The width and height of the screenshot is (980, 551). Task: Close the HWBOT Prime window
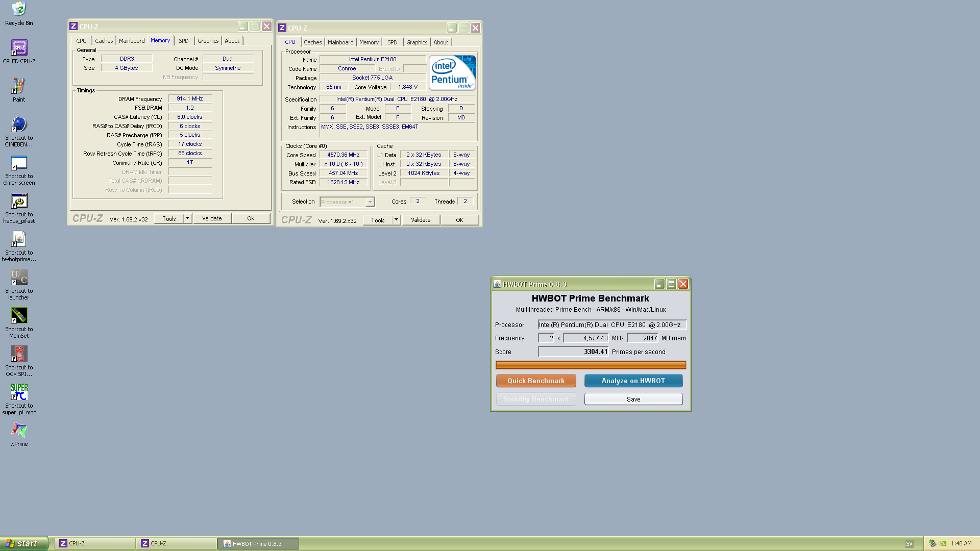pyautogui.click(x=683, y=284)
